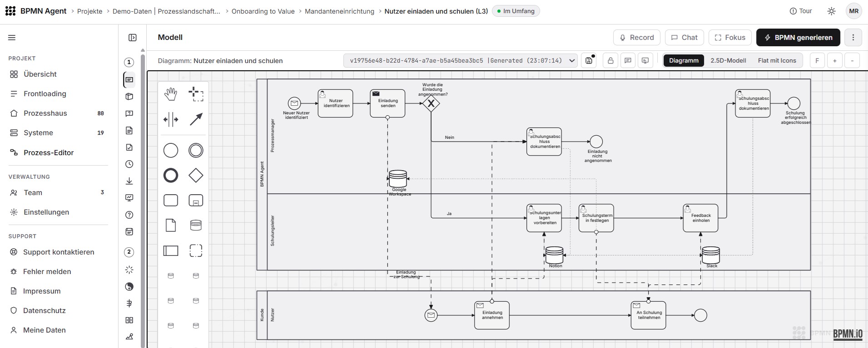Choose the create/remove space tool
Image resolution: width=868 pixels, height=348 pixels.
(171, 120)
